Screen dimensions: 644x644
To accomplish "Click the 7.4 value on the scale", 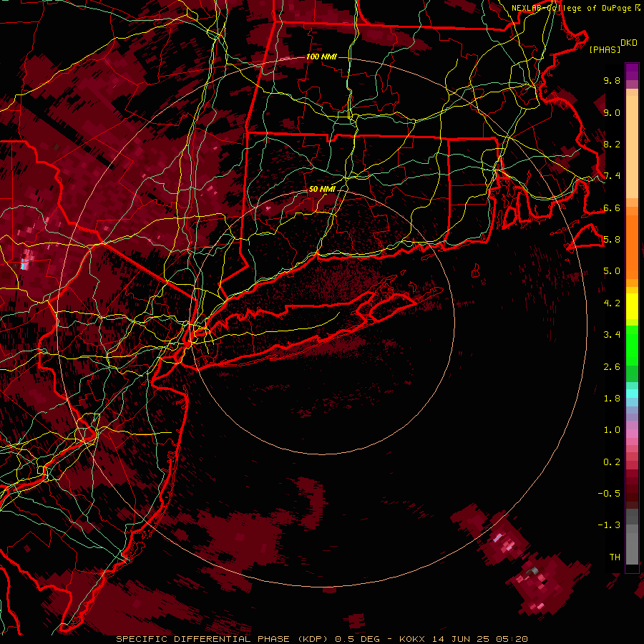I will 612,176.
